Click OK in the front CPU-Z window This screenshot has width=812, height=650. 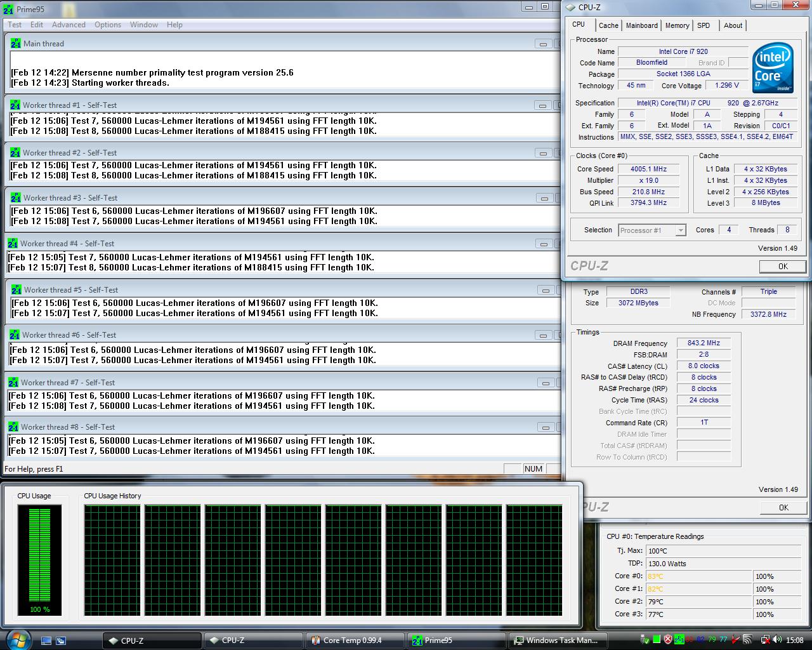(783, 266)
